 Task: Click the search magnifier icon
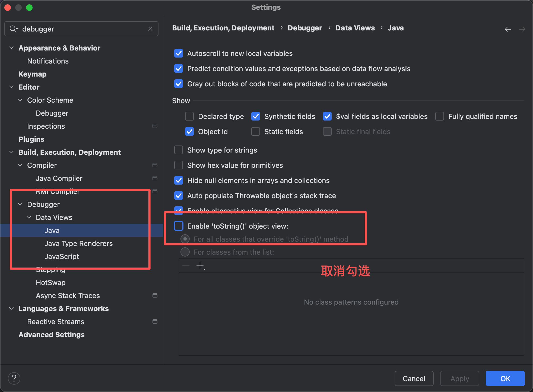tap(13, 29)
